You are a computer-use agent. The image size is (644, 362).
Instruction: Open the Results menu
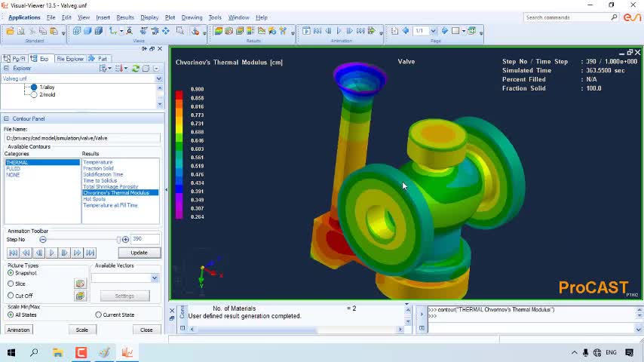click(x=125, y=17)
